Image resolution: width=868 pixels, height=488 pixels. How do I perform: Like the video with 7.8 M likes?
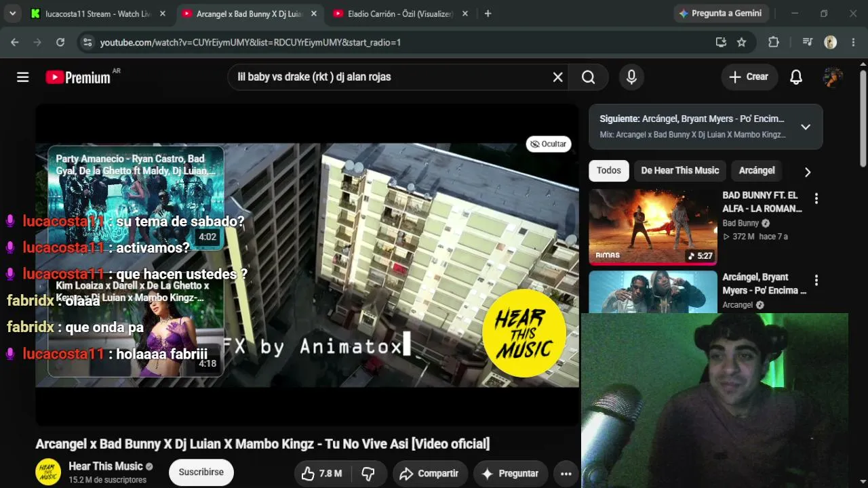click(322, 474)
